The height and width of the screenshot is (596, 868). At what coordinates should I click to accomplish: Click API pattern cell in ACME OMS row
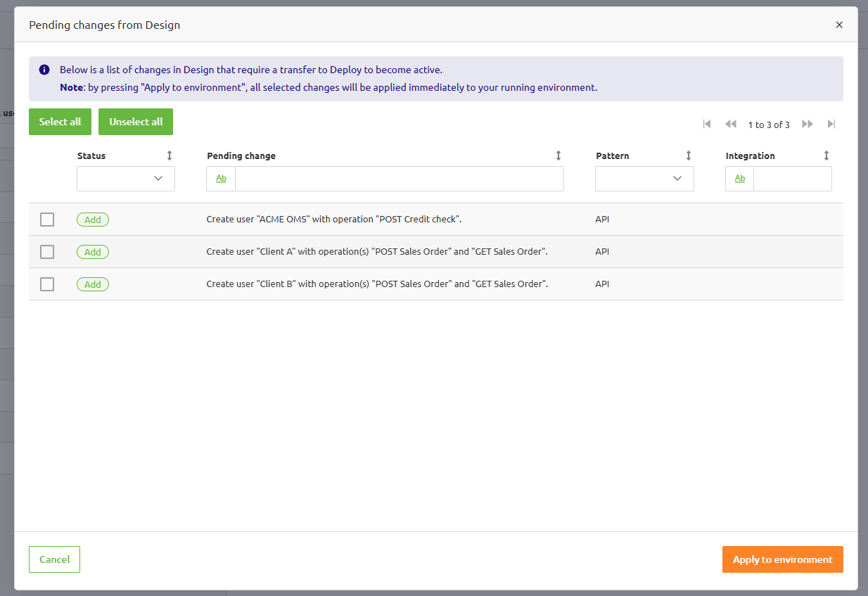coord(602,220)
